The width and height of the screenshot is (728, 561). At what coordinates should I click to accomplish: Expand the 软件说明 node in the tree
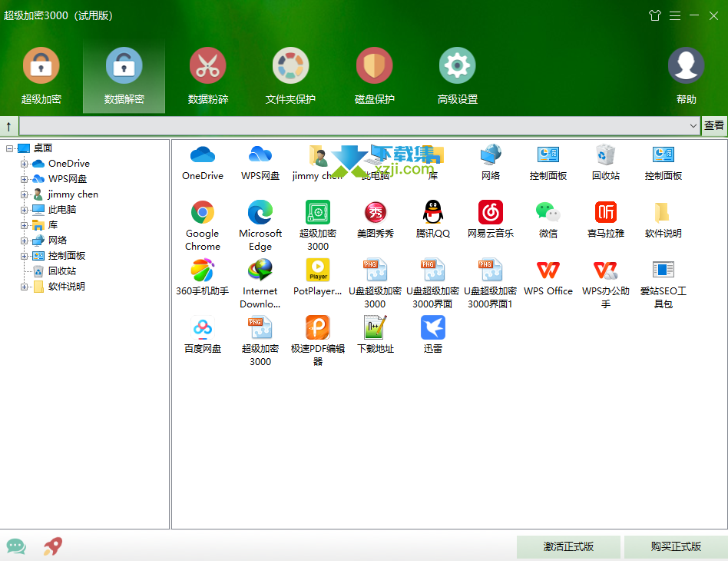[x=24, y=287]
